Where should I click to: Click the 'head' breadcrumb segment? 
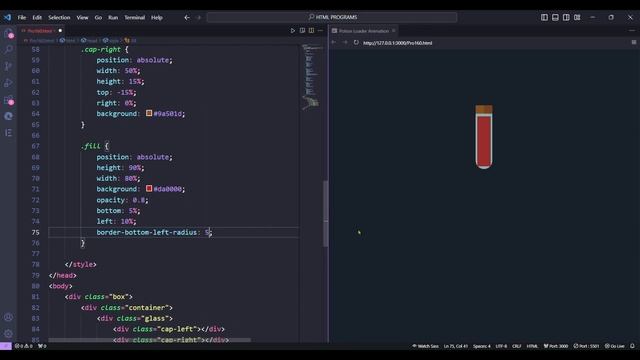[x=89, y=40]
